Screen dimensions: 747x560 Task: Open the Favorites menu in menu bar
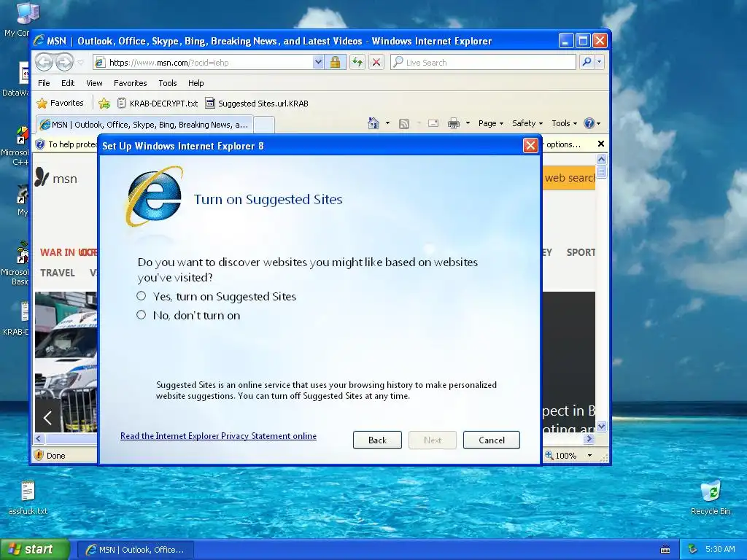[130, 83]
